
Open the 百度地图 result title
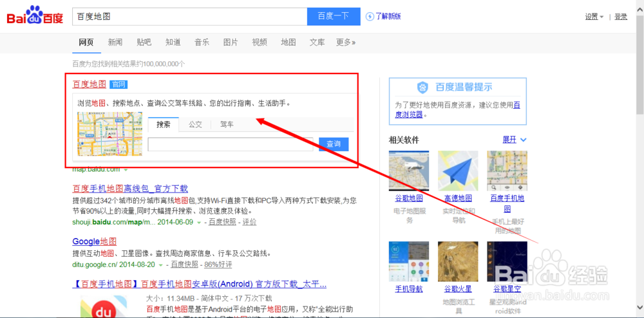pyautogui.click(x=89, y=84)
